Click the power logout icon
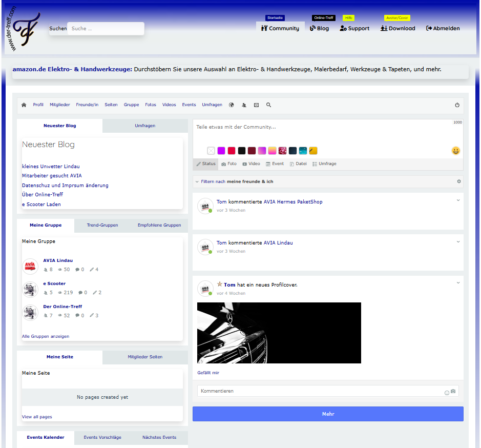This screenshot has width=481, height=448. tap(457, 105)
